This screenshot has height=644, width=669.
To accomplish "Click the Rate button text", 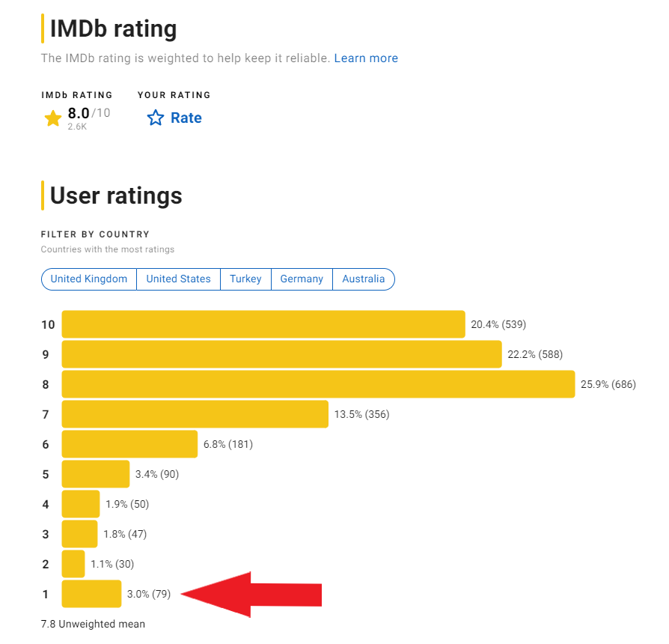I will point(186,118).
